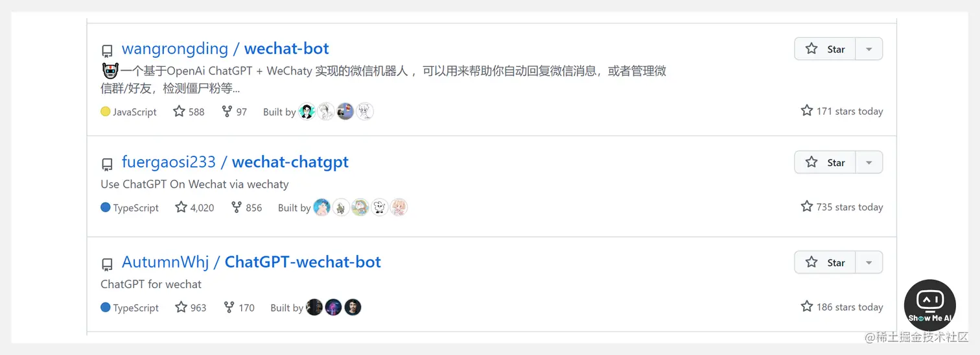This screenshot has height=355, width=980.
Task: Expand star list dropdown for wechat-bot
Action: [x=869, y=49]
